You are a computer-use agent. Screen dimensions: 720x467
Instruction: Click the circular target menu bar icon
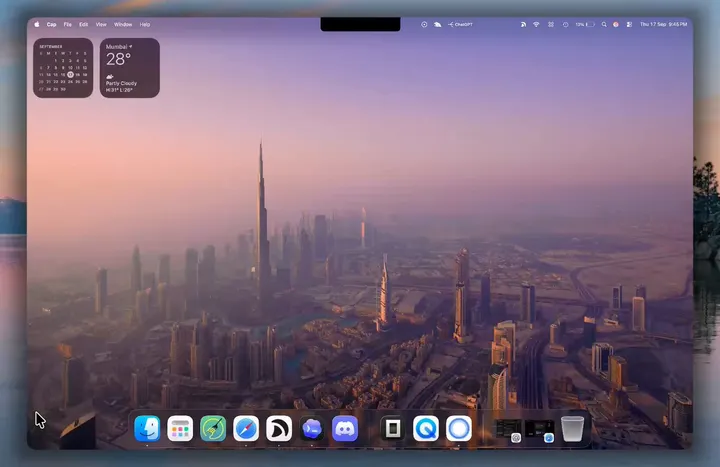[424, 24]
